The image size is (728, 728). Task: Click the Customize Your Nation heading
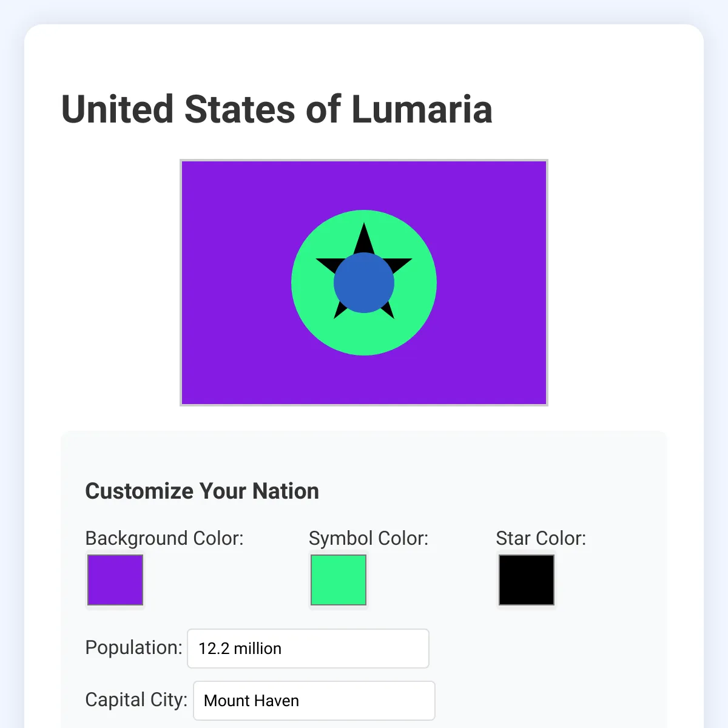(202, 491)
